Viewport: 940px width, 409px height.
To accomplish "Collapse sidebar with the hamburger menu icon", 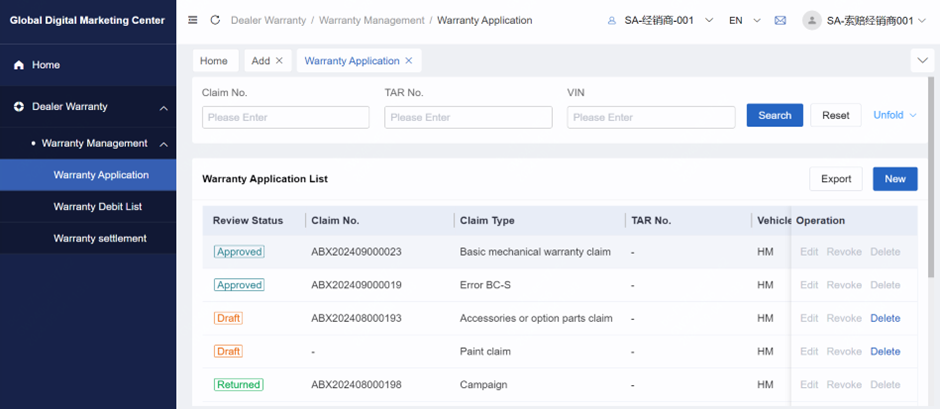I will tap(192, 20).
